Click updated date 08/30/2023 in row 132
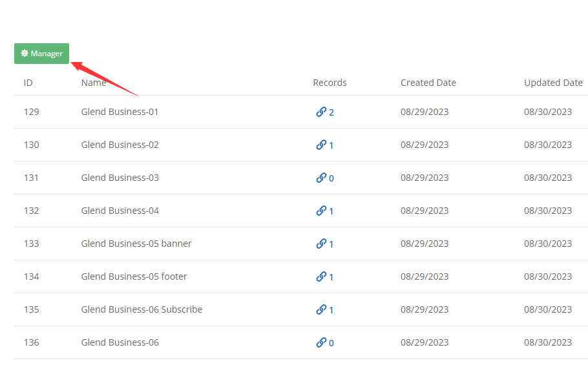 click(x=548, y=211)
